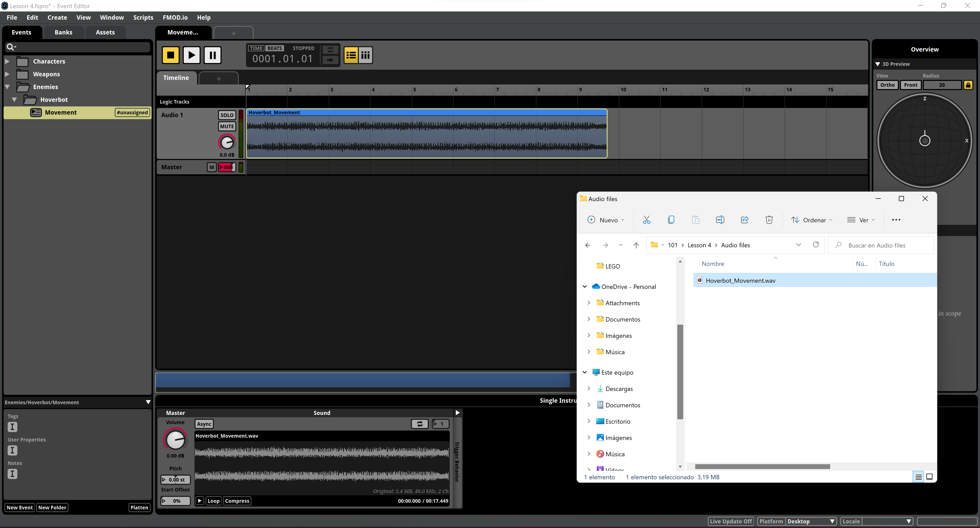The image size is (980, 528).
Task: Select the Movement event
Action: point(77,112)
